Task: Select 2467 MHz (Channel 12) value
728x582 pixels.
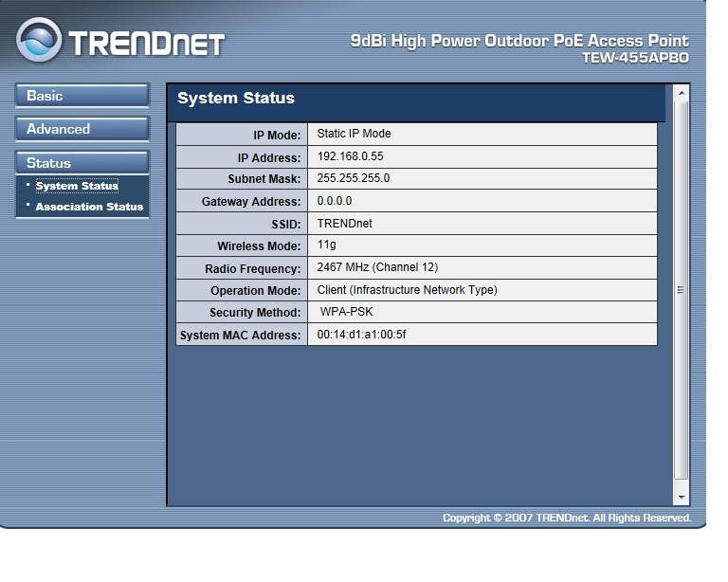Action: click(x=377, y=267)
